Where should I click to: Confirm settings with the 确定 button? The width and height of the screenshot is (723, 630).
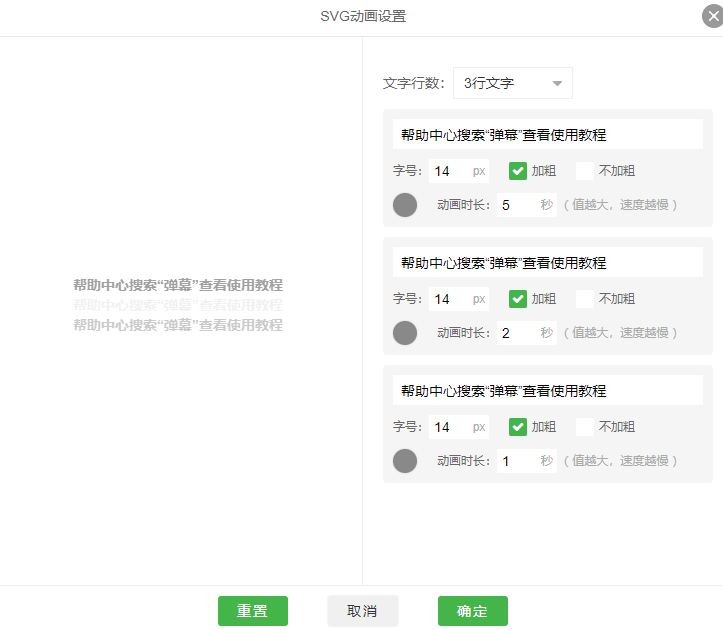pos(472,611)
